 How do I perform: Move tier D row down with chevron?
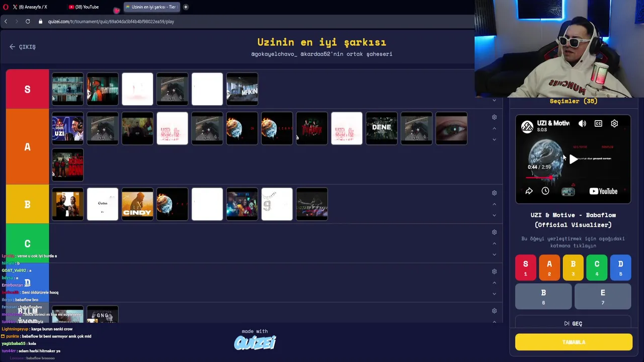pos(494,294)
